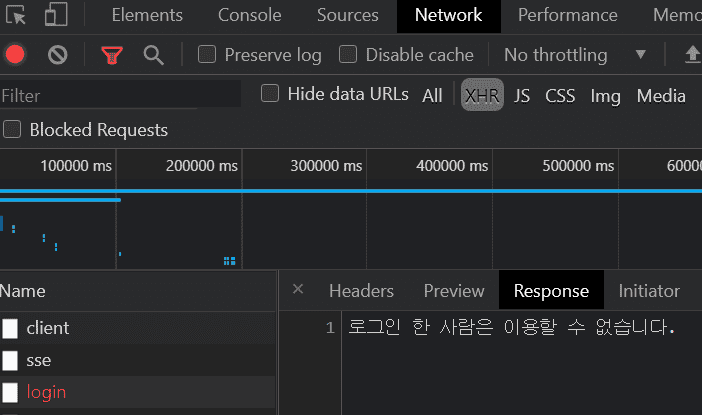This screenshot has height=415, width=702.
Task: Enable the Blocked Requests checkbox
Action: [x=13, y=130]
